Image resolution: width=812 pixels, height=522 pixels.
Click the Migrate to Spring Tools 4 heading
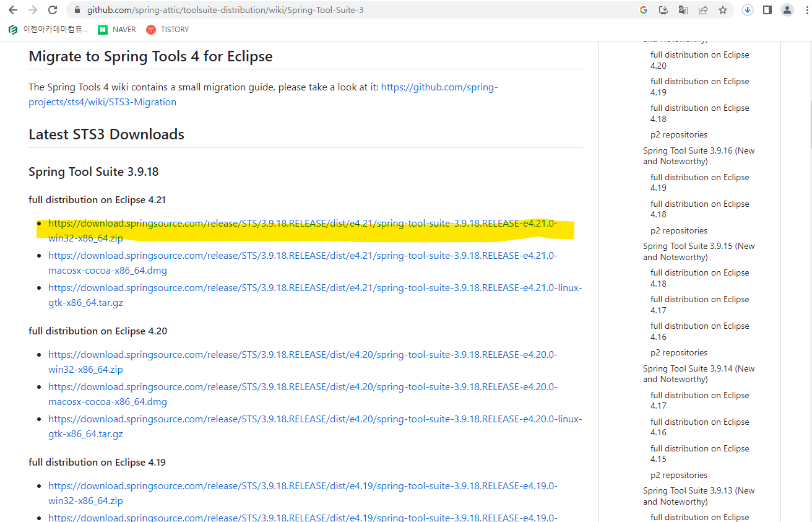[150, 56]
